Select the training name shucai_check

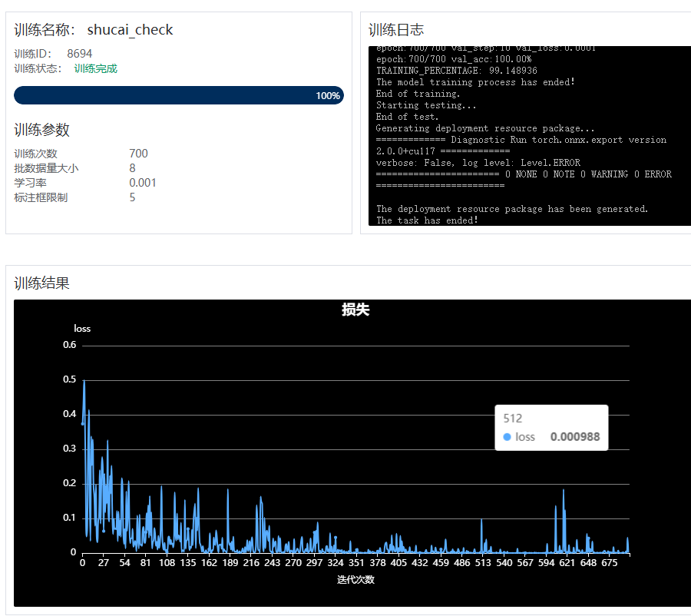130,30
